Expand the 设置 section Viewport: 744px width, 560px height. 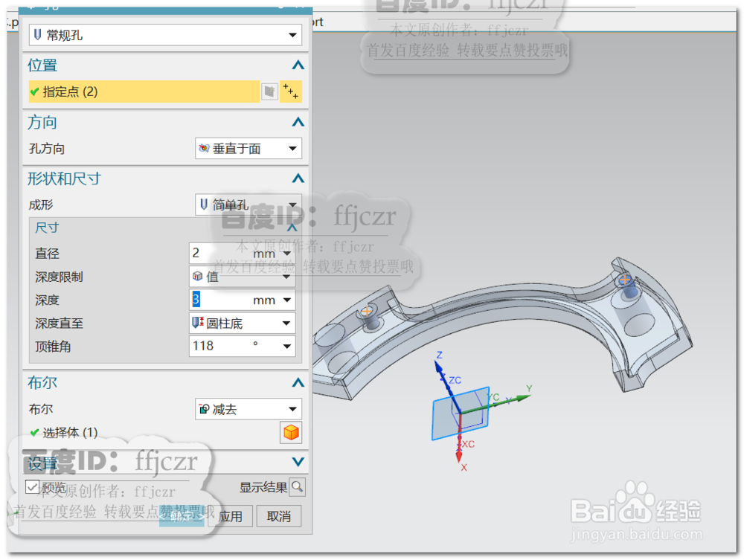[x=297, y=463]
